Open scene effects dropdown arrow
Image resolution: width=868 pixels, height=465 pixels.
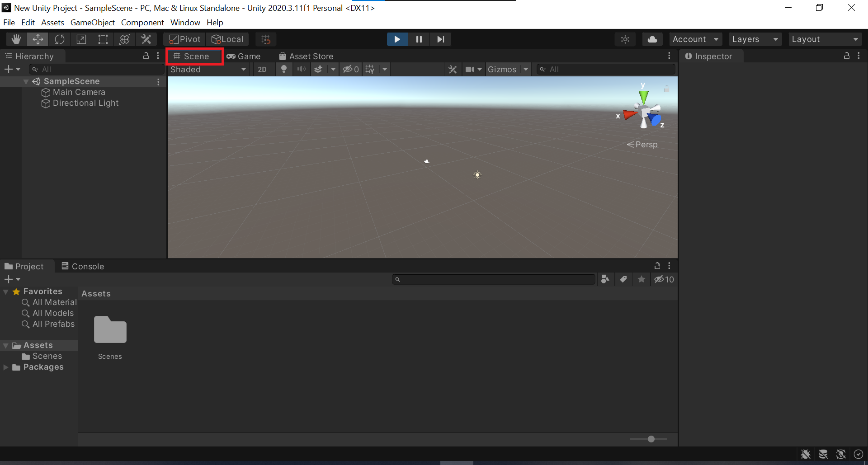(x=333, y=69)
